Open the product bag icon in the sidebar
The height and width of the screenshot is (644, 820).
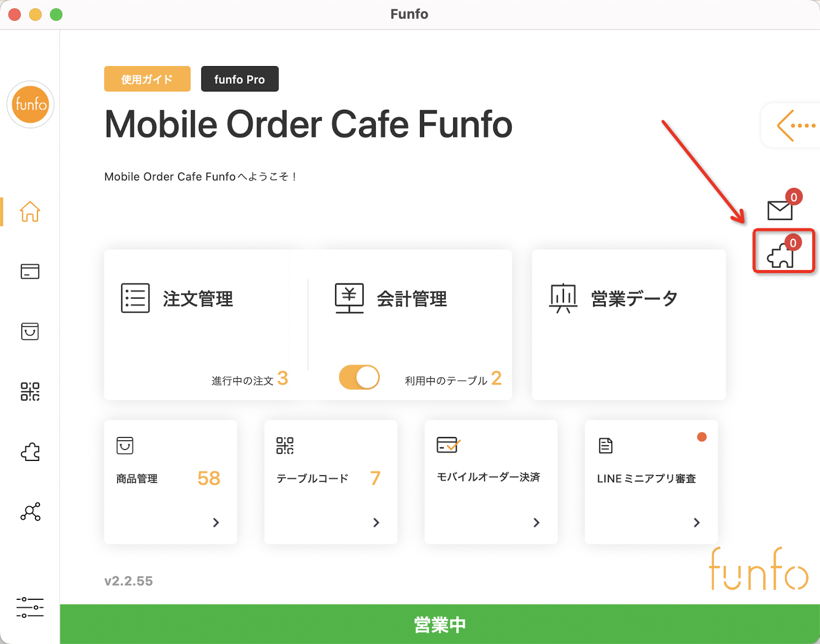(30, 331)
